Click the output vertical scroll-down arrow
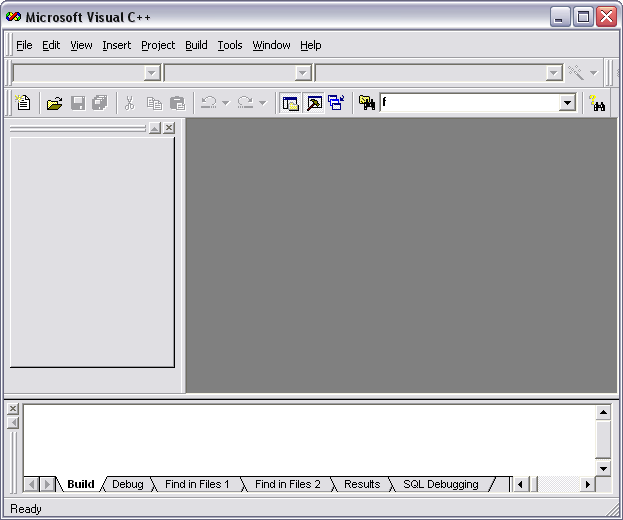This screenshot has height=520, width=623. coord(603,469)
